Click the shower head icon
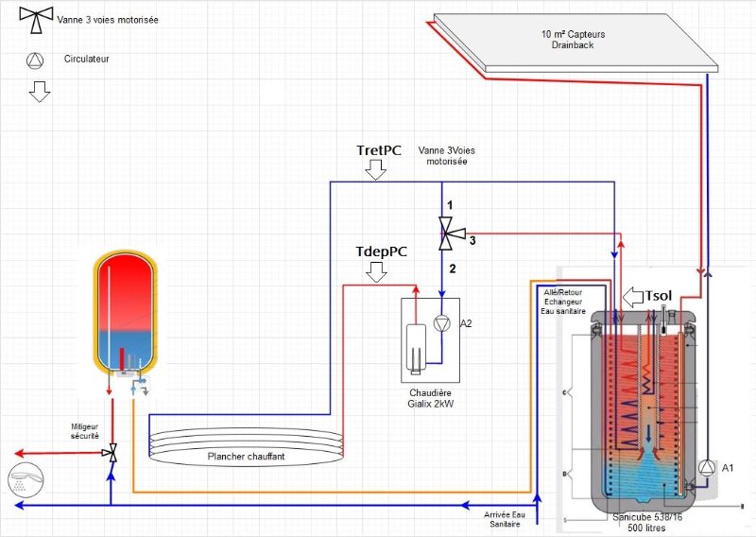The height and width of the screenshot is (537, 756). click(26, 480)
